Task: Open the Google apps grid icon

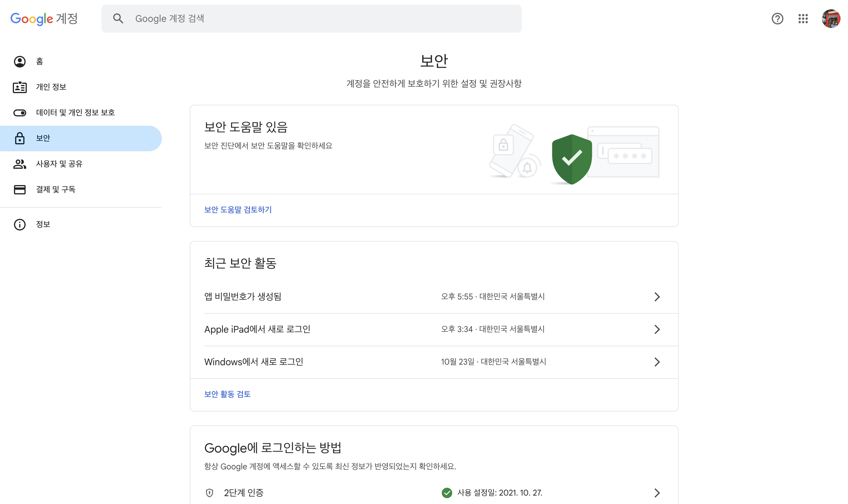Action: click(x=803, y=19)
